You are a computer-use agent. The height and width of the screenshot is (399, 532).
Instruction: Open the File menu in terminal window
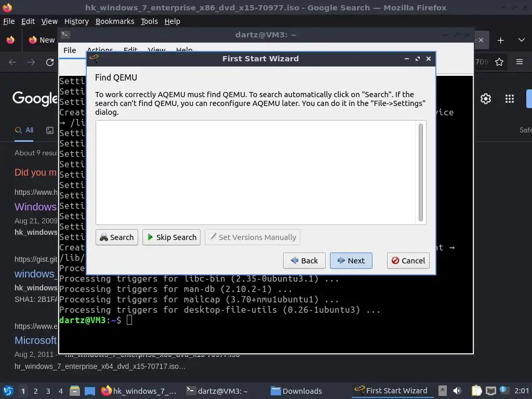coord(70,50)
